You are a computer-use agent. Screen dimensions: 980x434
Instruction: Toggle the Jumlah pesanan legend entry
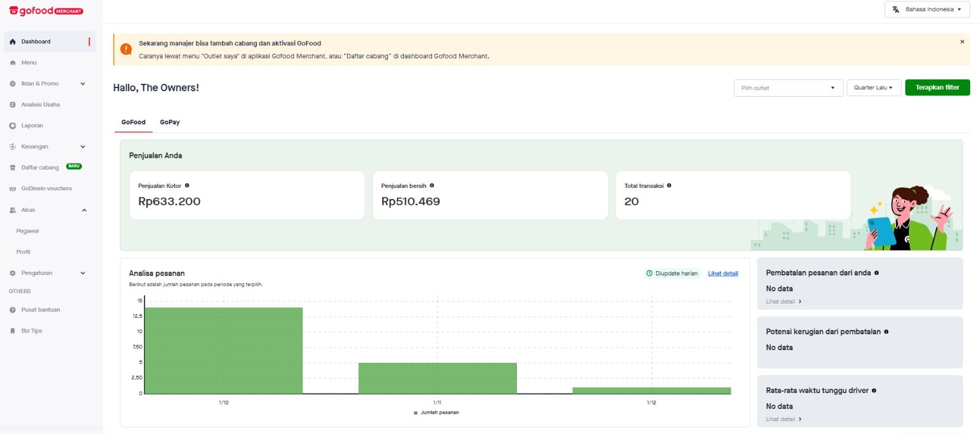(437, 413)
